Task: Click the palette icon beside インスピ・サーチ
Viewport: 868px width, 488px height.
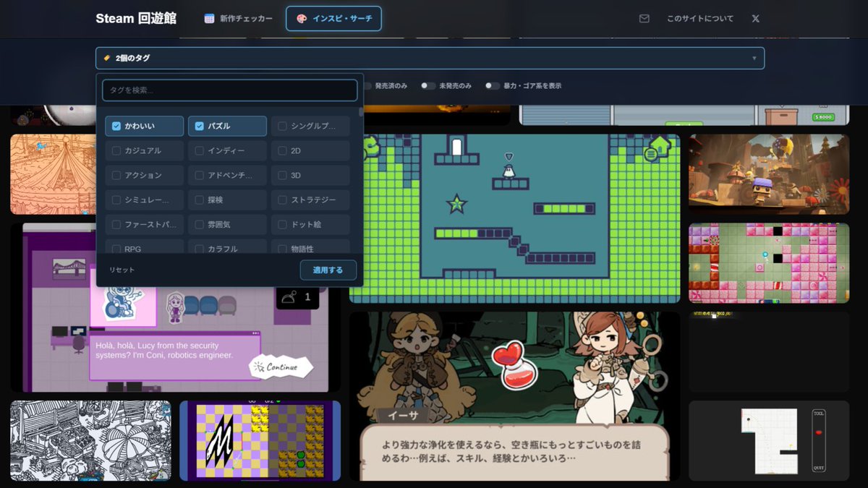Action: pyautogui.click(x=302, y=19)
